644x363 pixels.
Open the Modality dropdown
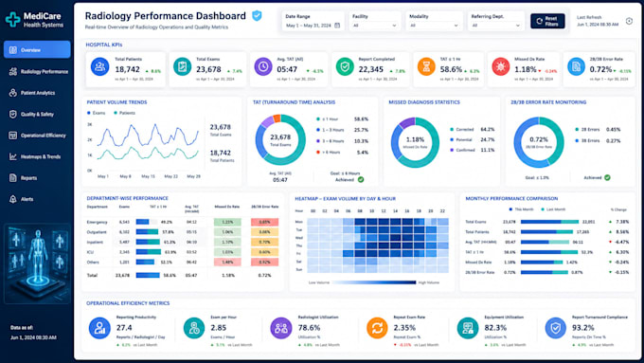tap(434, 22)
